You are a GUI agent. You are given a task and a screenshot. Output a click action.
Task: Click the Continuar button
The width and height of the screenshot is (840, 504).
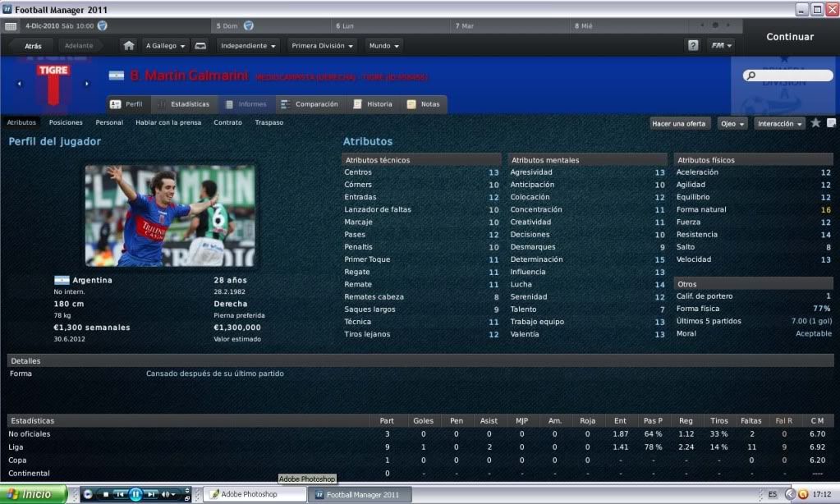(790, 37)
